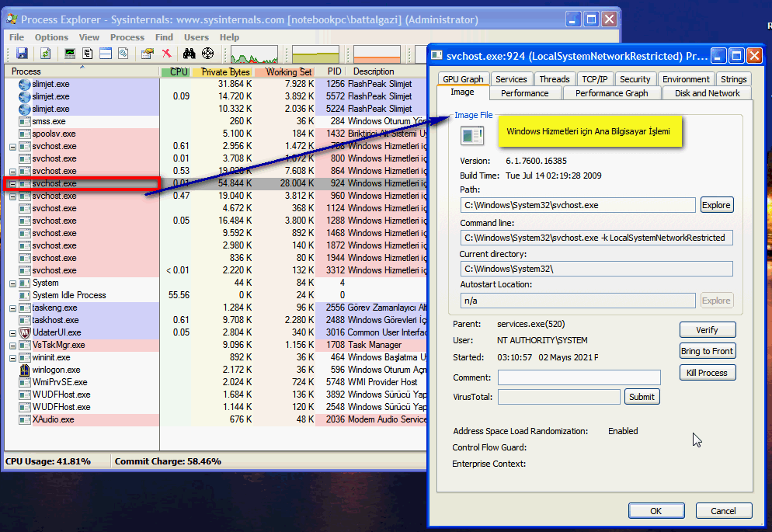Image resolution: width=772 pixels, height=532 pixels.
Task: Click the slimjet.exe icon for PID 5224
Action: point(24,109)
